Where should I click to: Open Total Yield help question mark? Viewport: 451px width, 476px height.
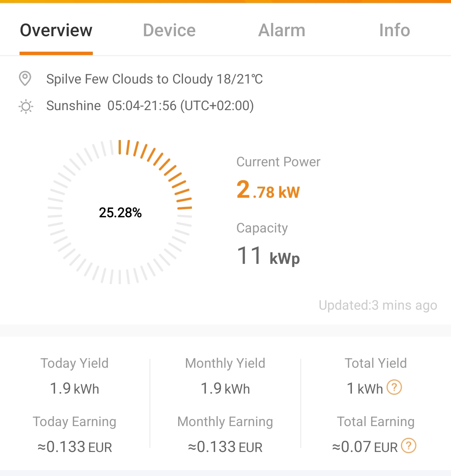[x=394, y=388]
